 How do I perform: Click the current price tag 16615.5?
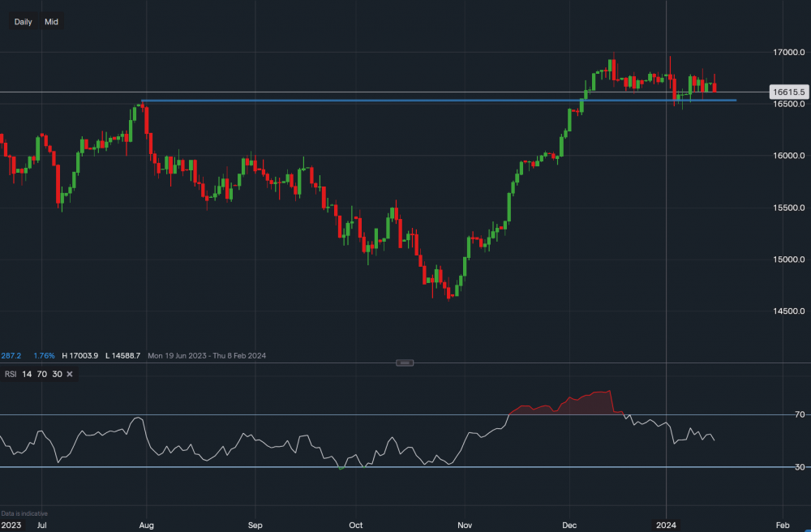click(x=788, y=92)
